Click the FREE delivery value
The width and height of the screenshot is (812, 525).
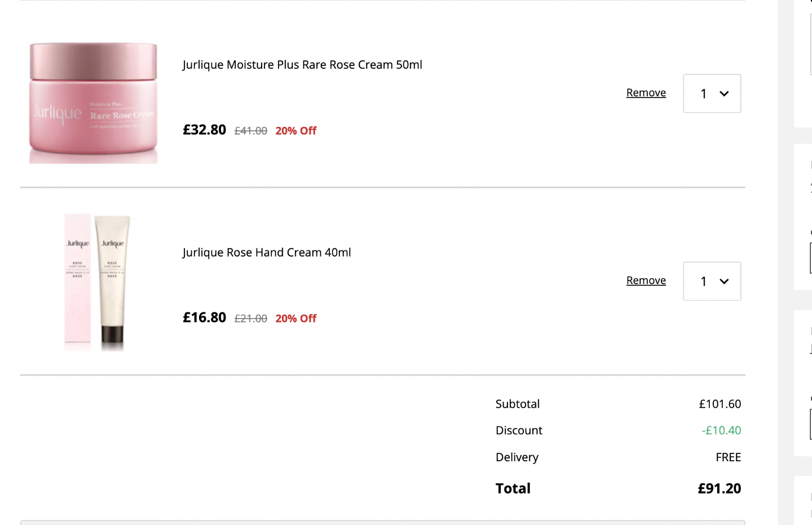click(728, 457)
